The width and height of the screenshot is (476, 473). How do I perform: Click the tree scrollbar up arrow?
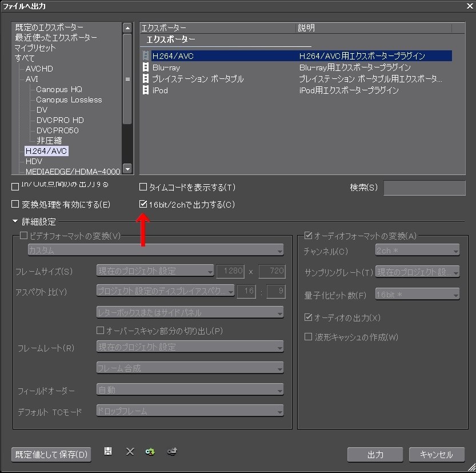(x=127, y=28)
